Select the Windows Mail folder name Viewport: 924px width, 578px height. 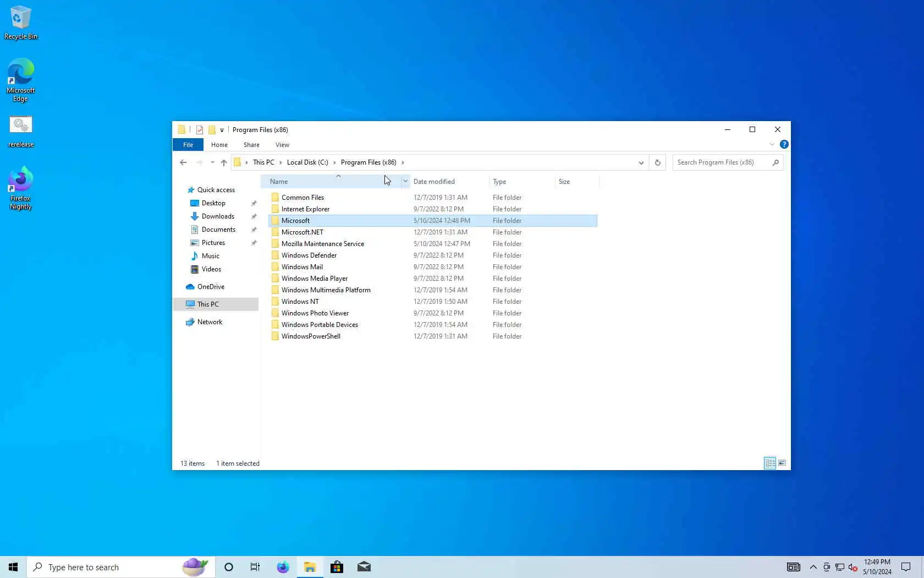(x=302, y=267)
